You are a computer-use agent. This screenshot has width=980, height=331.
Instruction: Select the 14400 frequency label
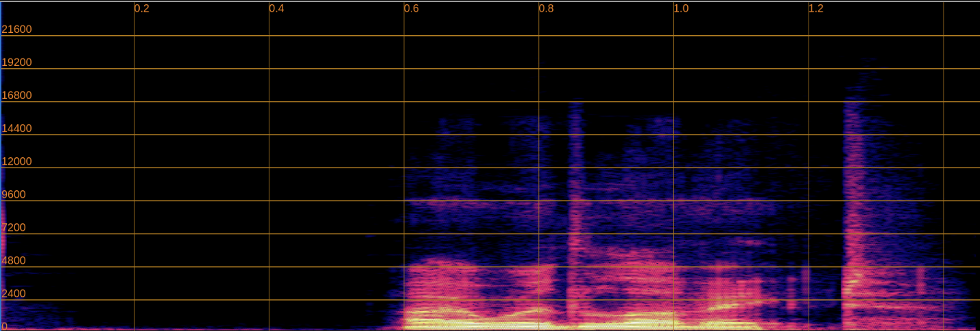coord(16,128)
